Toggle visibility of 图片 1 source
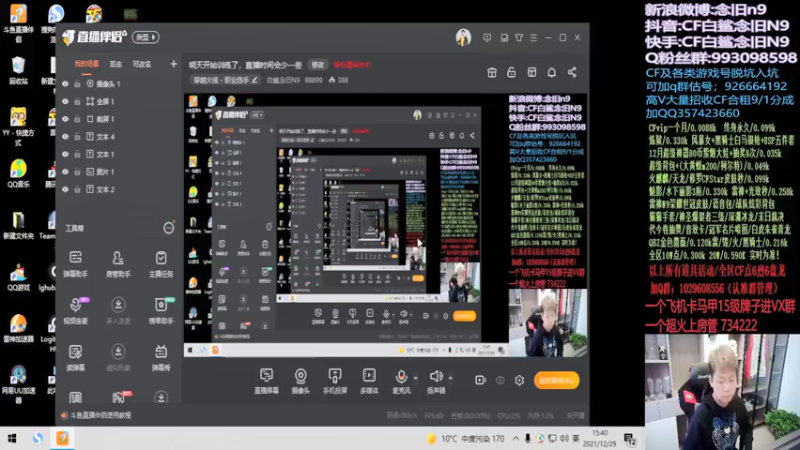 click(65, 172)
